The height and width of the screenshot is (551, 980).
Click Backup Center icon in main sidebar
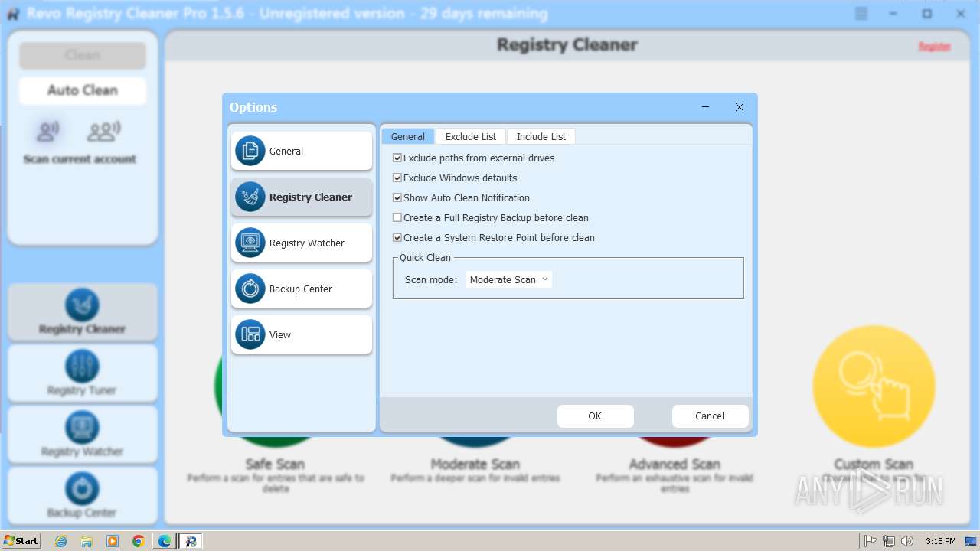click(82, 488)
